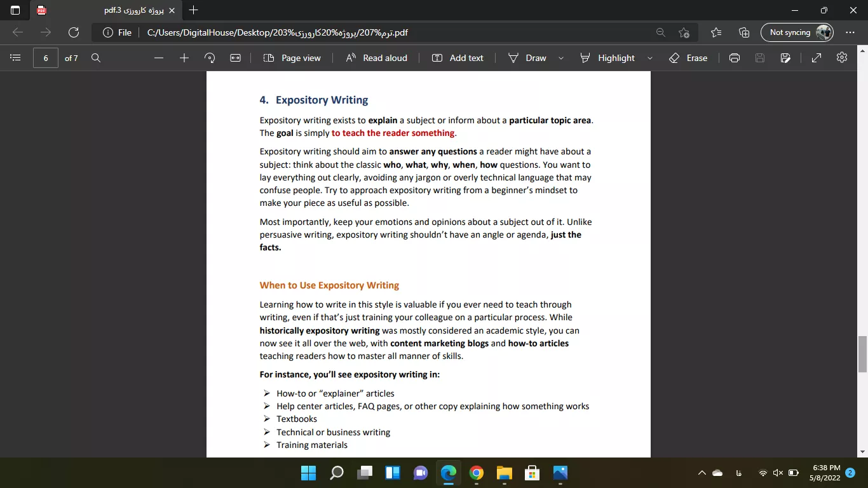Fit the page to width
868x488 pixels.
236,58
